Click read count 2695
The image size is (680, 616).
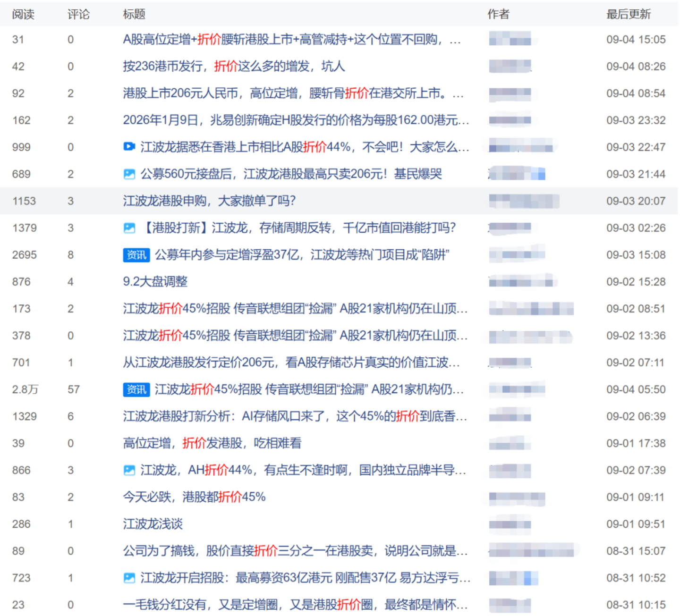[x=25, y=255]
